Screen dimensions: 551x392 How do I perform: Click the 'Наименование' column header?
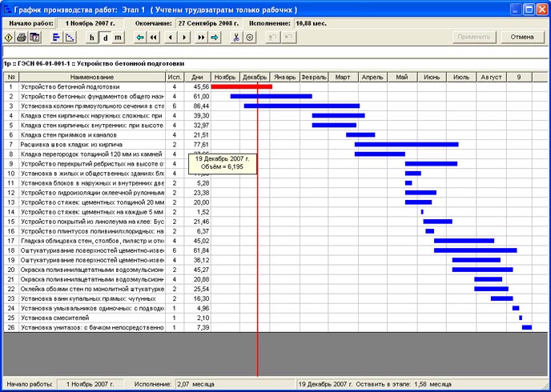pos(92,77)
